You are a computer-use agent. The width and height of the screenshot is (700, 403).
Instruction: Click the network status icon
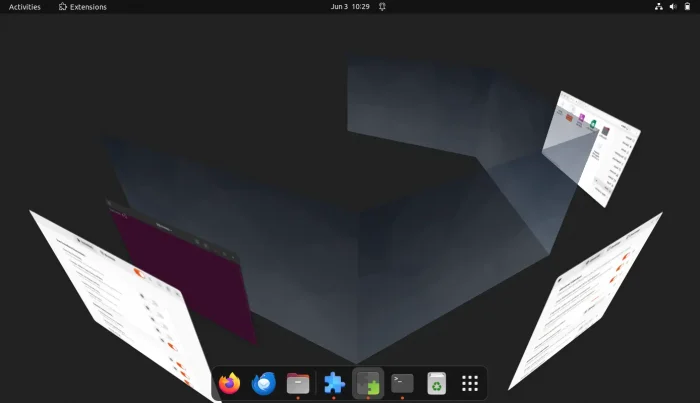pyautogui.click(x=658, y=7)
